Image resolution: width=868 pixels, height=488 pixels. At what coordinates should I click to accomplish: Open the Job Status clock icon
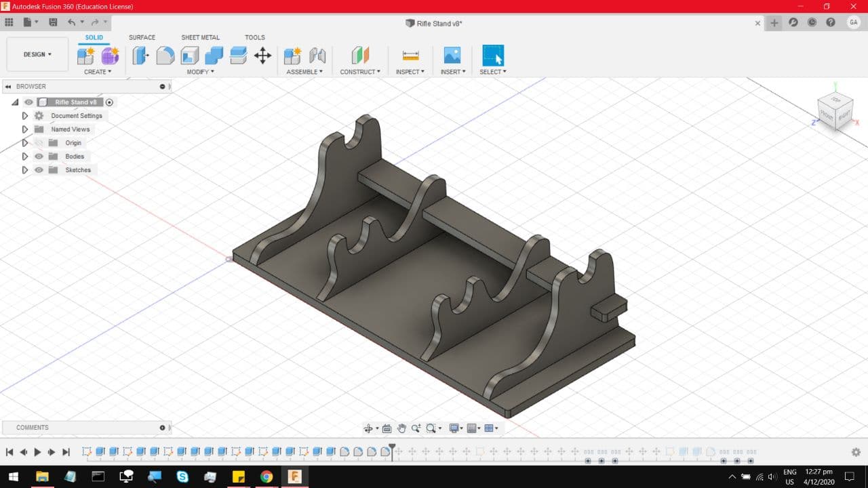(812, 22)
